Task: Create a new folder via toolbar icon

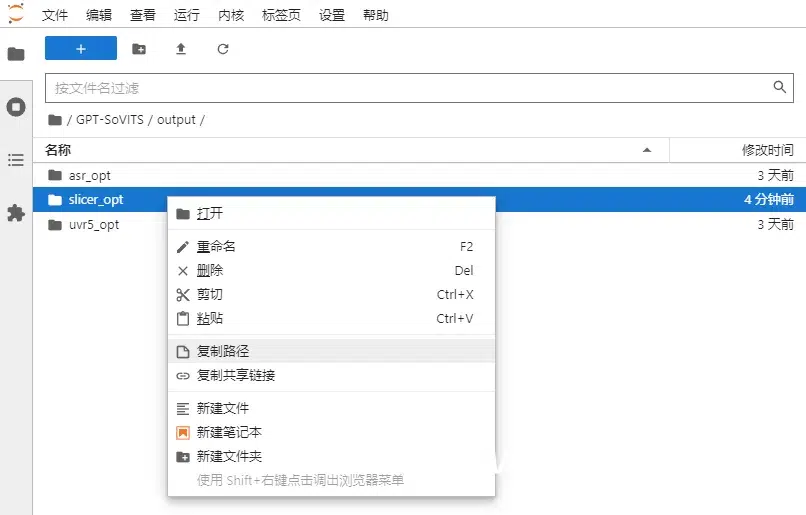Action: [139, 49]
